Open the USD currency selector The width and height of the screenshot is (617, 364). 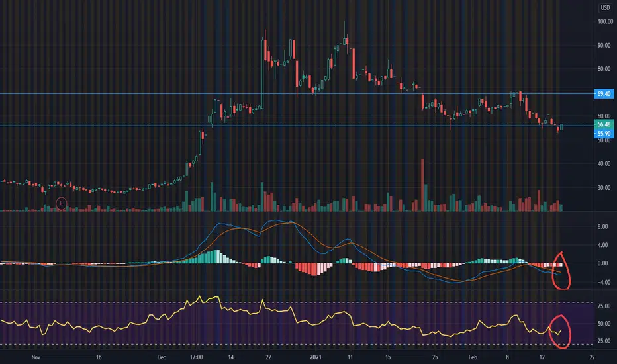[605, 7]
